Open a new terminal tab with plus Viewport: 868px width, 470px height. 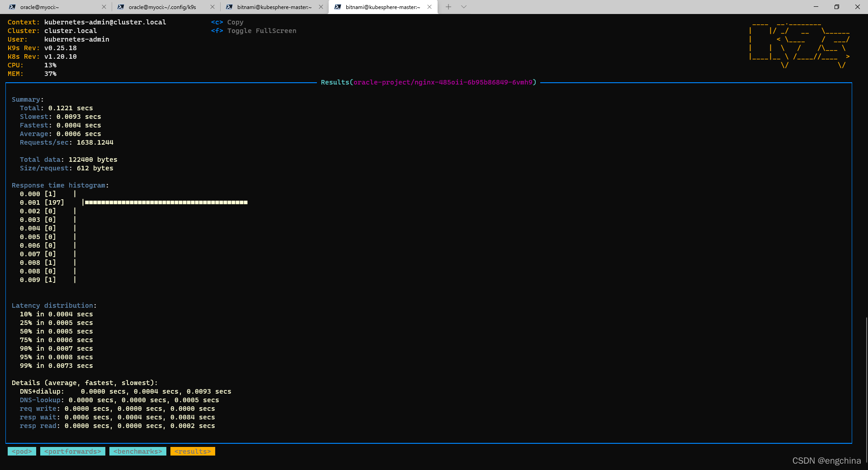(x=448, y=7)
